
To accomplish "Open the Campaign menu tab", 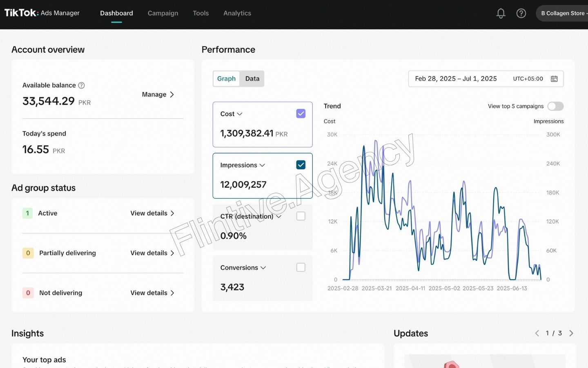I will (163, 13).
